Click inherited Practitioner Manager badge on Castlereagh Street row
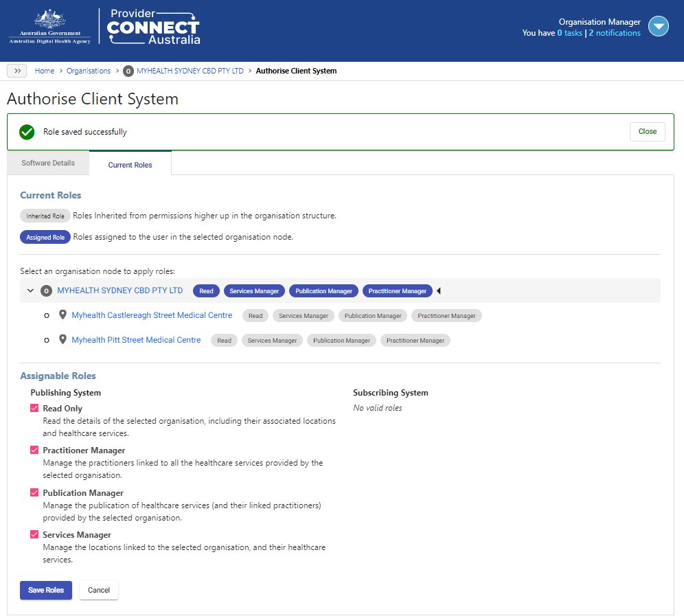The height and width of the screenshot is (616, 684). point(446,316)
